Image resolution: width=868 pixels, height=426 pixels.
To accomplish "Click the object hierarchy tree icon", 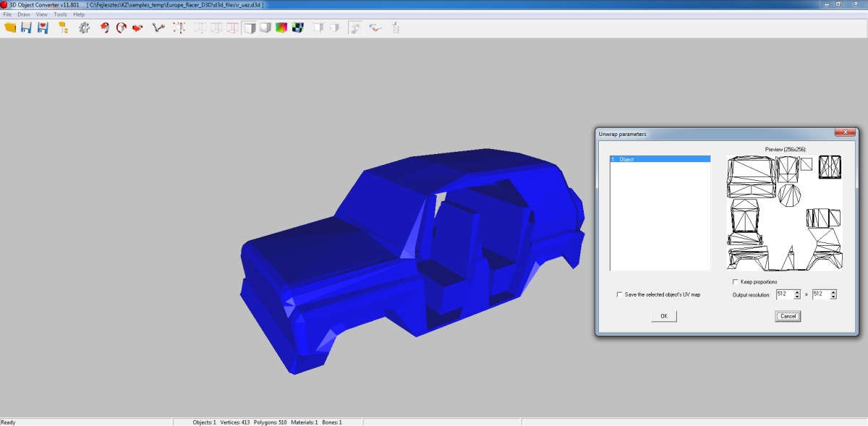I will click(x=63, y=27).
